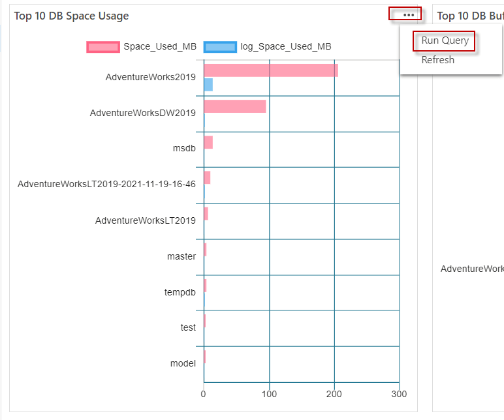Select Run Query from the menu
This screenshot has height=420, width=504.
pyautogui.click(x=445, y=40)
